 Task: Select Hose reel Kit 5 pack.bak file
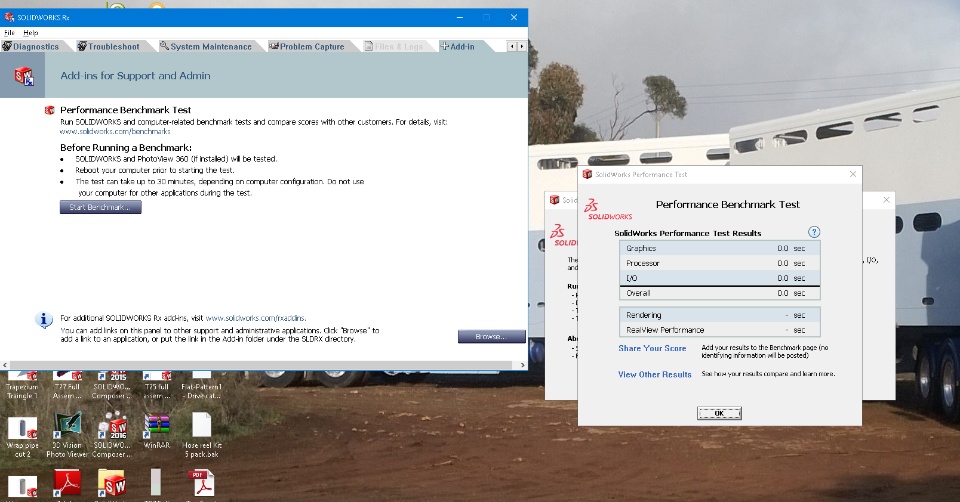point(201,435)
